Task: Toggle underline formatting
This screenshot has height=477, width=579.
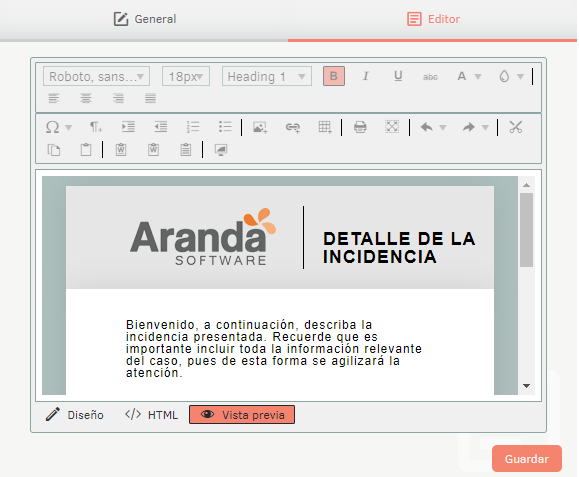Action: [x=398, y=76]
